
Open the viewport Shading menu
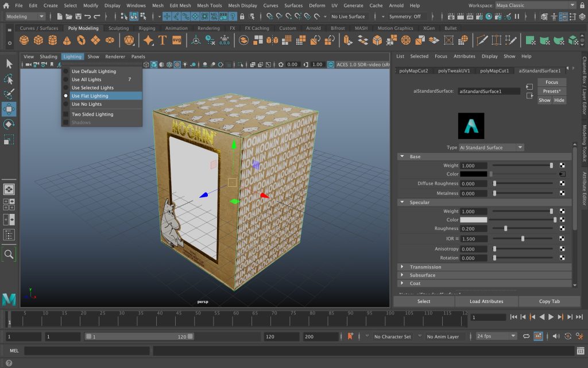tap(48, 57)
